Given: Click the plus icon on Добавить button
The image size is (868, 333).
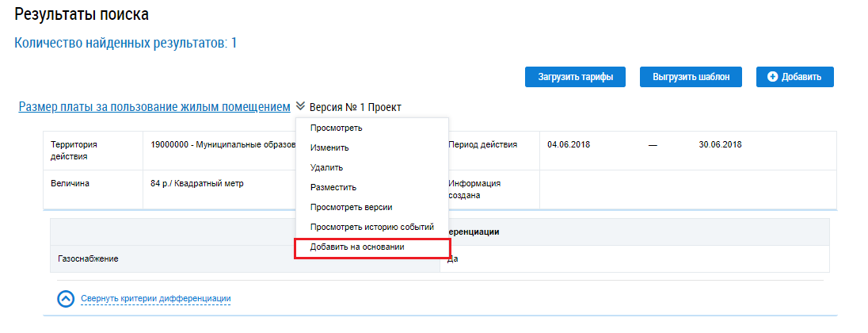Looking at the screenshot, I should (773, 77).
